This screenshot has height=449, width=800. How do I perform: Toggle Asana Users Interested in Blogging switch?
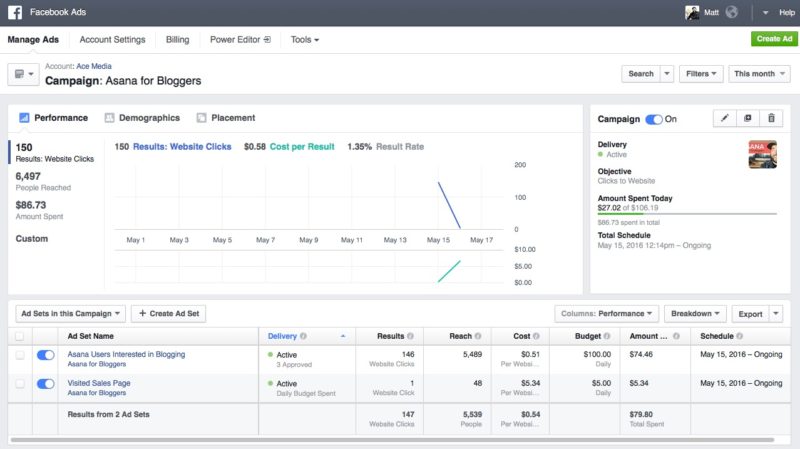(45, 355)
